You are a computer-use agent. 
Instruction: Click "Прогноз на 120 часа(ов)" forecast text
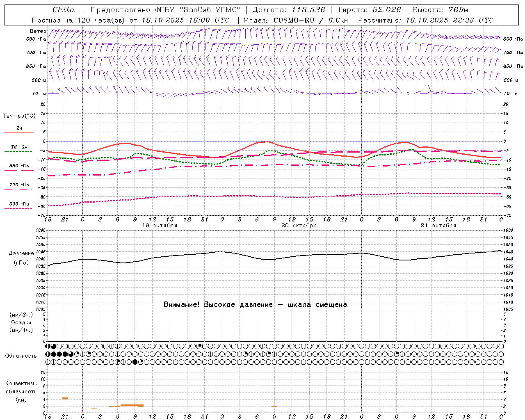coord(79,20)
